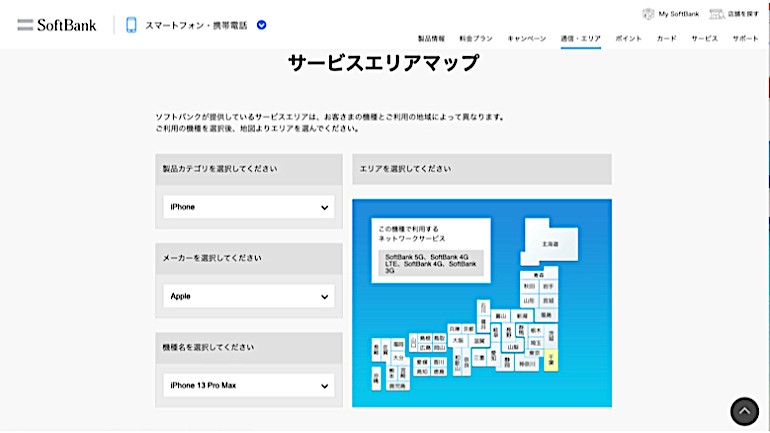
Task: Click the smartphone icon in header
Action: (131, 25)
